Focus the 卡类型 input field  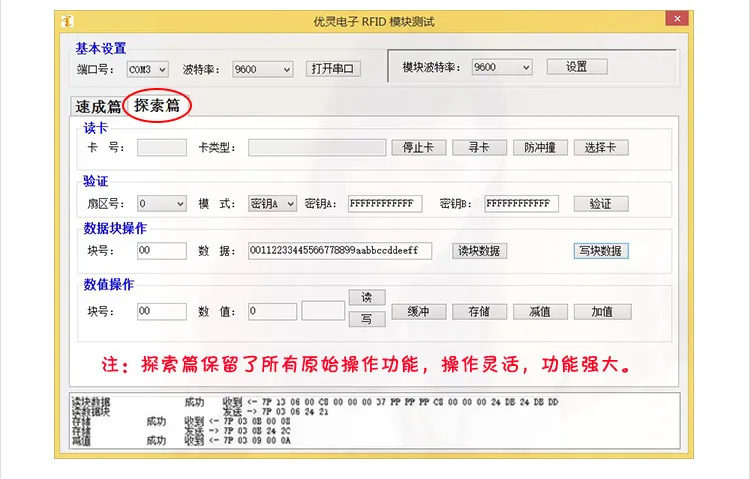pyautogui.click(x=317, y=147)
